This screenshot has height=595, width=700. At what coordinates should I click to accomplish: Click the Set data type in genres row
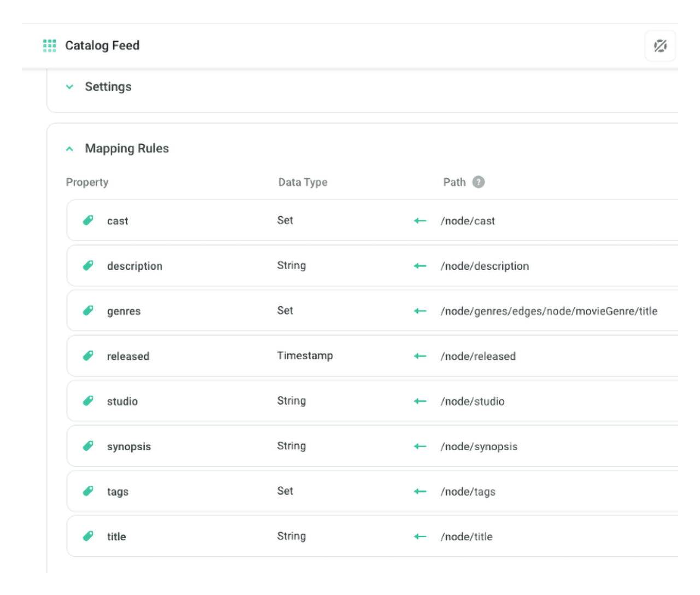[285, 311]
